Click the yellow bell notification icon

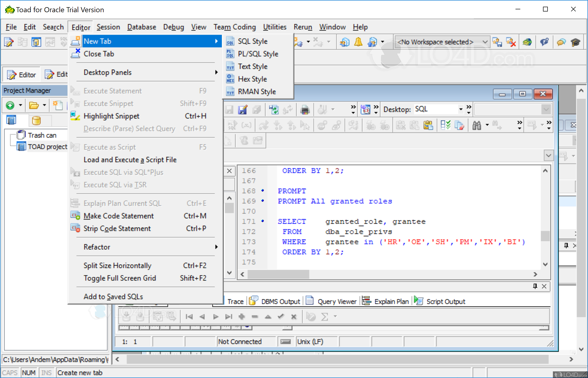point(358,42)
